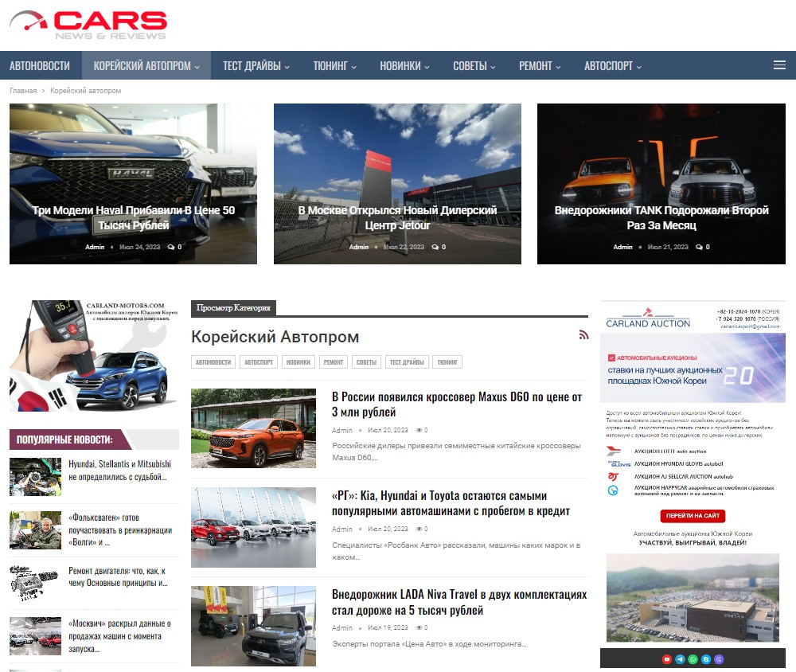Viewport: 796px width, 672px height.
Task: Open the «Москвич» sales data popular news
Action: [x=120, y=636]
